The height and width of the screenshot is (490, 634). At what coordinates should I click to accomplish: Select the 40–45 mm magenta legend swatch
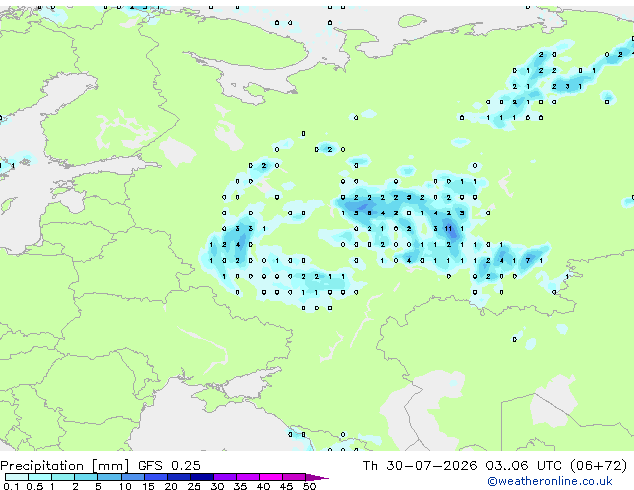[271, 477]
